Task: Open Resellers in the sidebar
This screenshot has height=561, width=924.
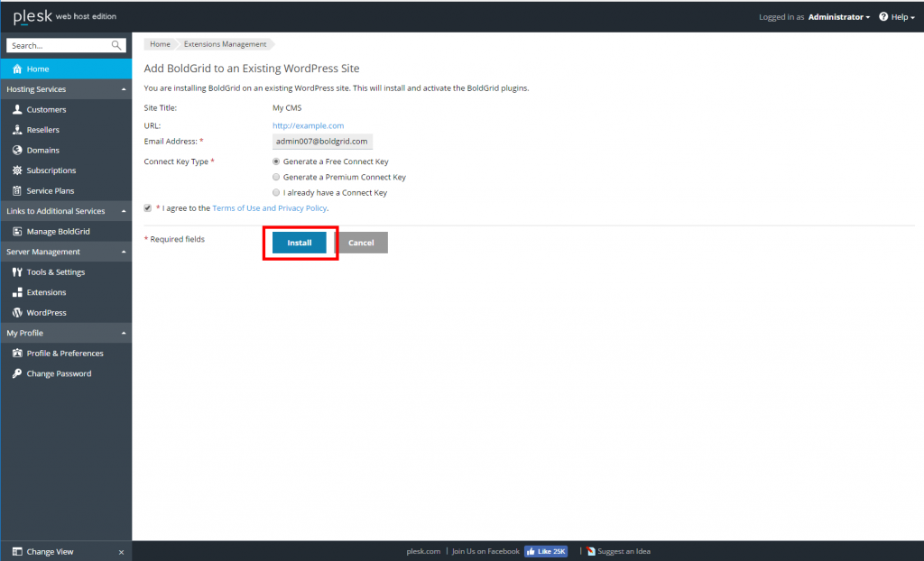Action: point(66,130)
